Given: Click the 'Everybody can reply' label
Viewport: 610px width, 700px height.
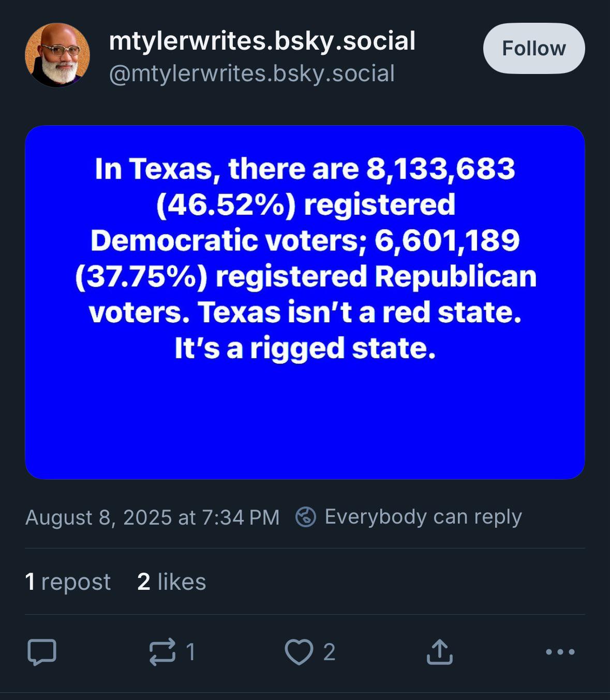Looking at the screenshot, I should 423,517.
